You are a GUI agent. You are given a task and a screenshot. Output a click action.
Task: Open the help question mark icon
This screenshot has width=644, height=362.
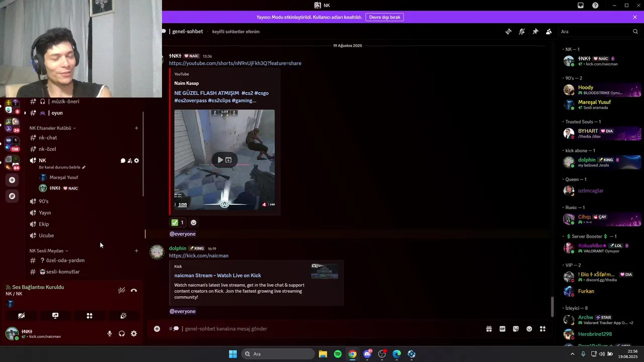click(595, 6)
